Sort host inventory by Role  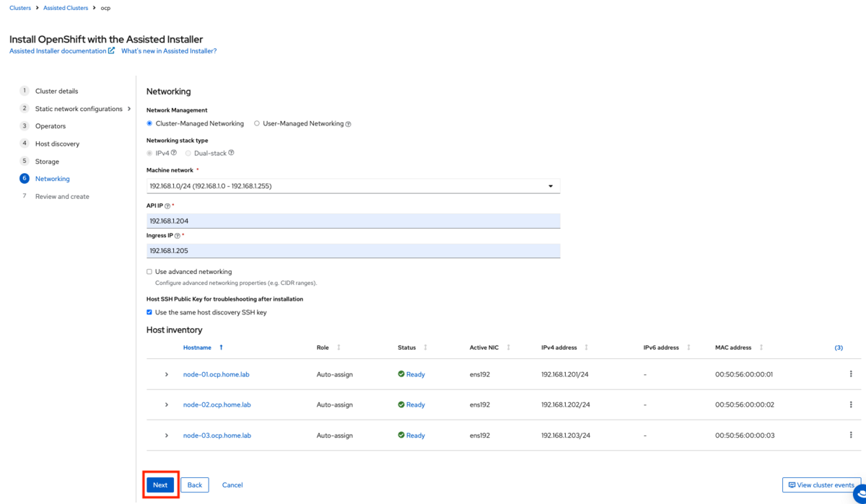pos(338,348)
